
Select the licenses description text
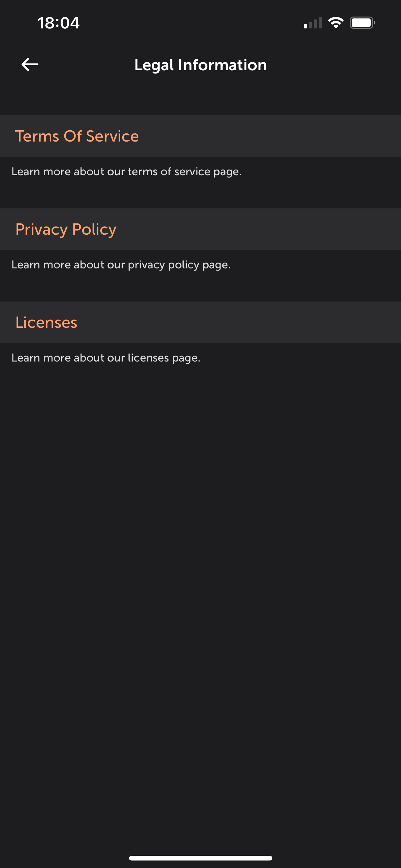(106, 358)
